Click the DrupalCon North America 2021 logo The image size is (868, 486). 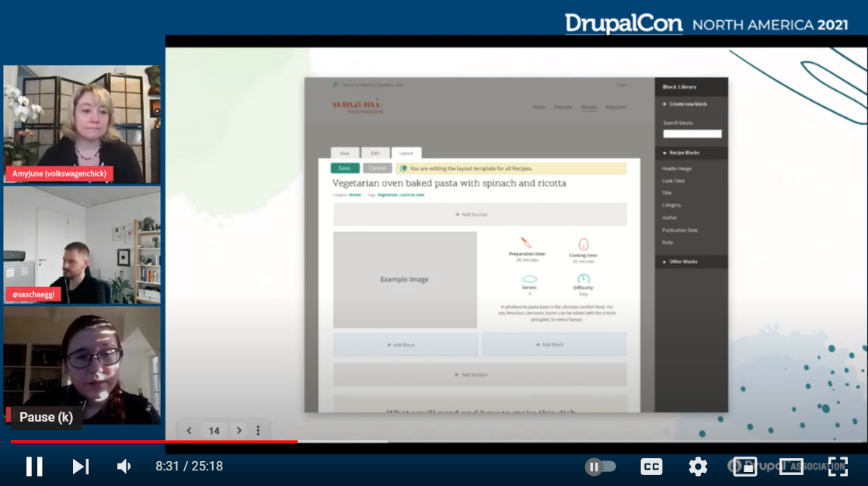tap(706, 24)
